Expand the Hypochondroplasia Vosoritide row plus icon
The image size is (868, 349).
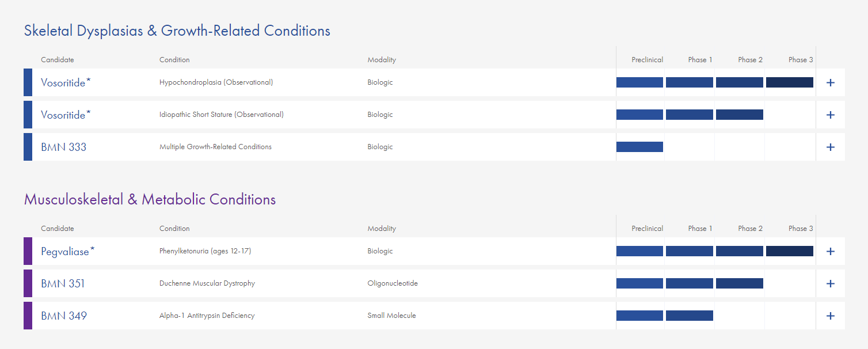pos(830,82)
